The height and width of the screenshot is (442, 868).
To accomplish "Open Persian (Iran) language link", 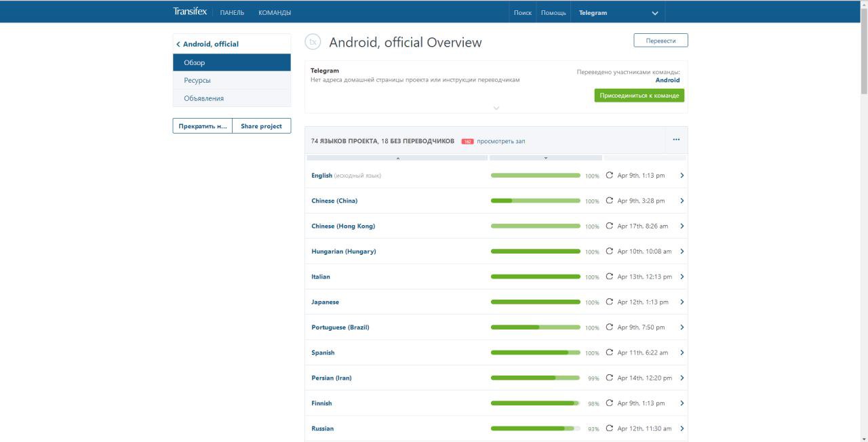I will click(x=332, y=378).
